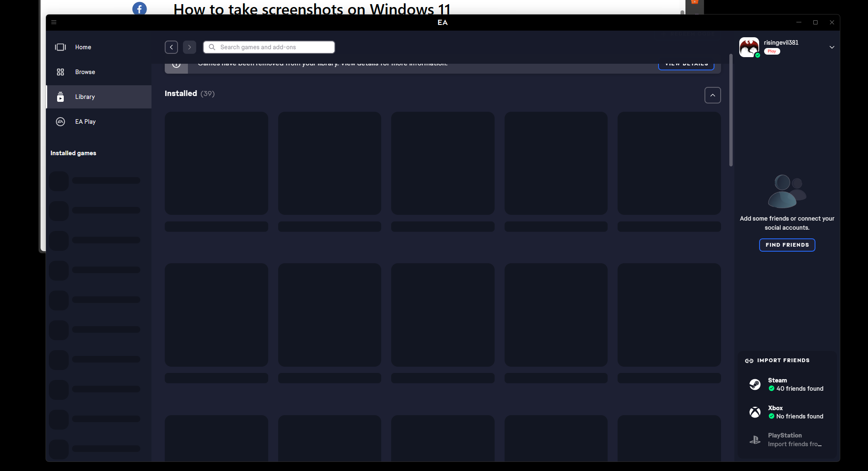Click the VIEW DETAILS button
This screenshot has height=471, width=868.
pos(686,66)
